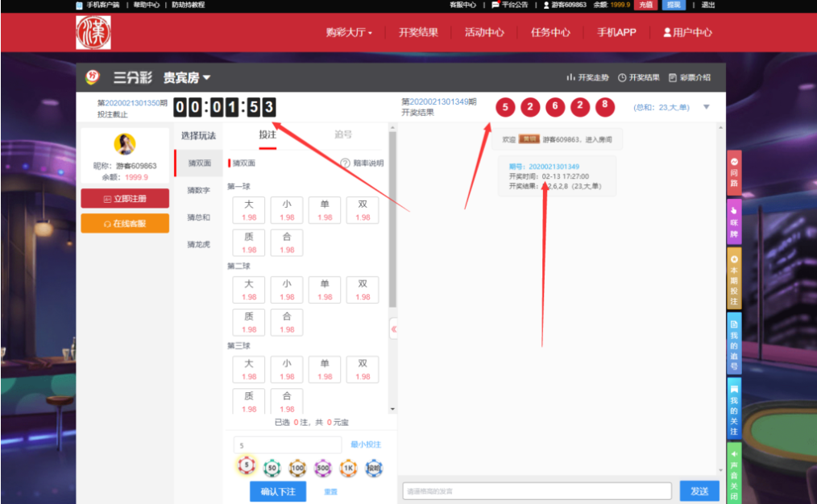817x504 pixels.
Task: Select 大 for 第一球
Action: click(x=248, y=209)
